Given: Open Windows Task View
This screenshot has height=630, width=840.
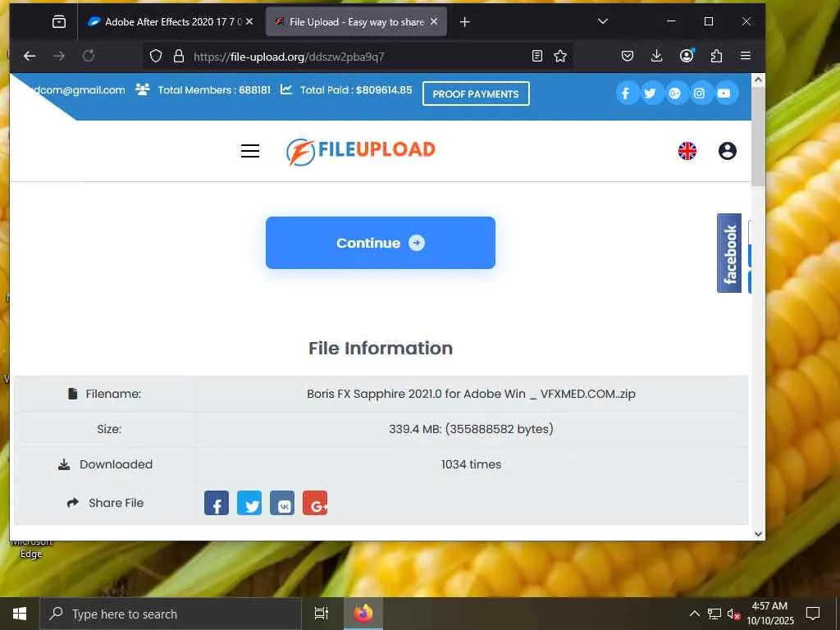Looking at the screenshot, I should (322, 614).
